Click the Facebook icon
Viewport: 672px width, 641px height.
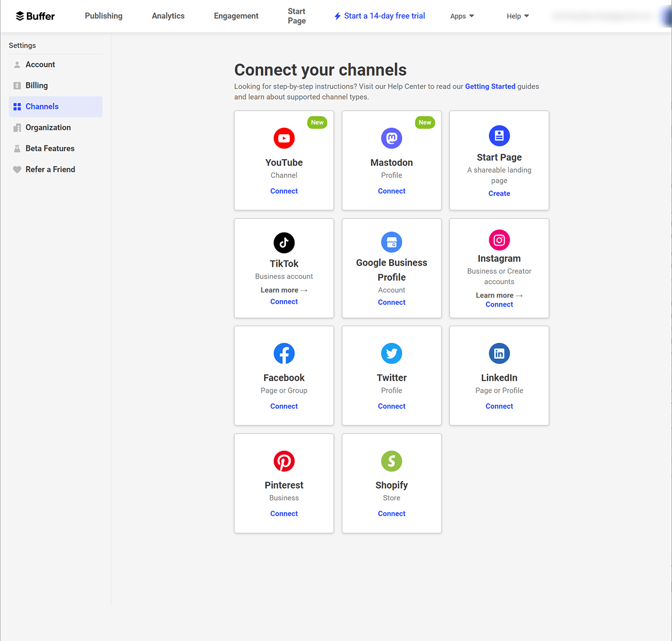point(284,354)
